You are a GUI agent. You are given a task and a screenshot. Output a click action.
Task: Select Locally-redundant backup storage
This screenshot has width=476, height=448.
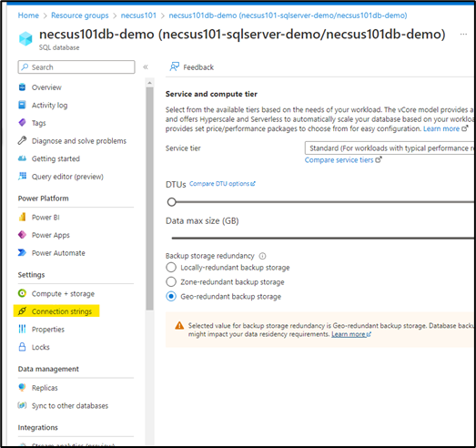[x=171, y=268]
